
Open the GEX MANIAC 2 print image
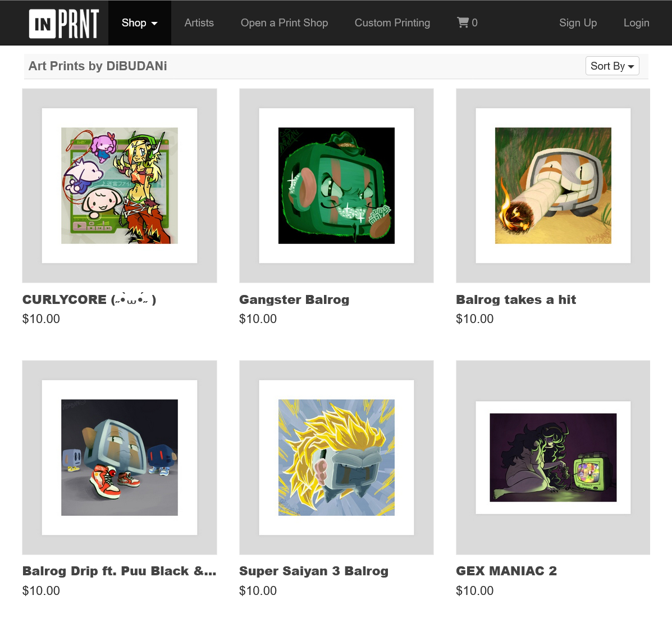point(553,458)
